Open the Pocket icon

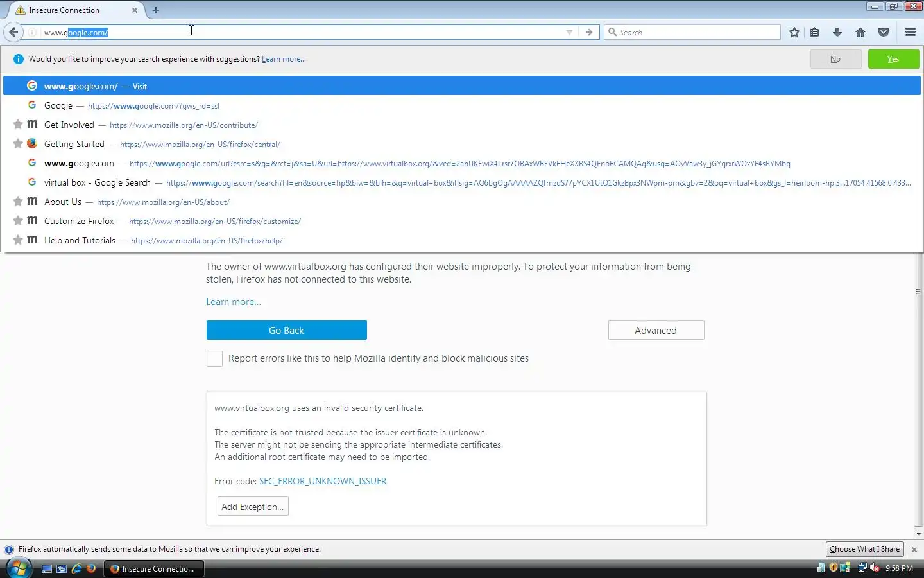[x=884, y=32]
